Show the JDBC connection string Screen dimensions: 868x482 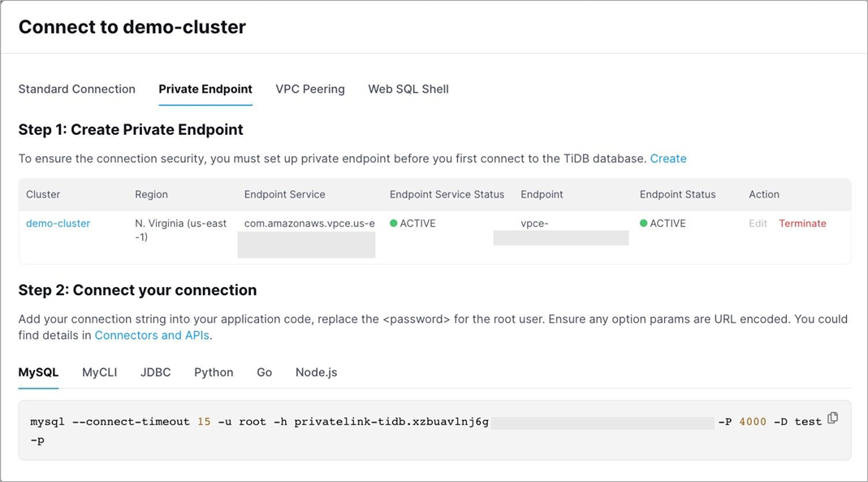pyautogui.click(x=155, y=372)
